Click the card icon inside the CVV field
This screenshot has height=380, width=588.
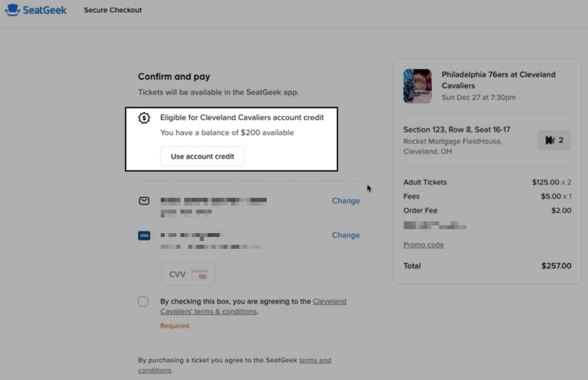coord(199,274)
